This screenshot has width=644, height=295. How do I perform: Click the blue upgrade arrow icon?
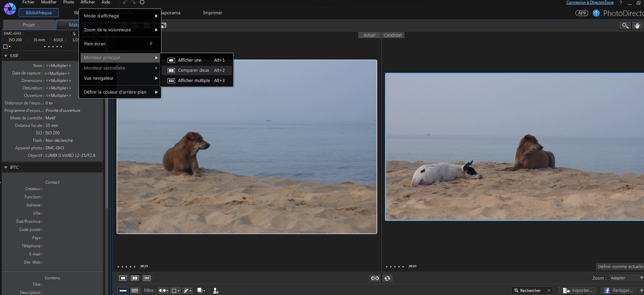coord(596,13)
